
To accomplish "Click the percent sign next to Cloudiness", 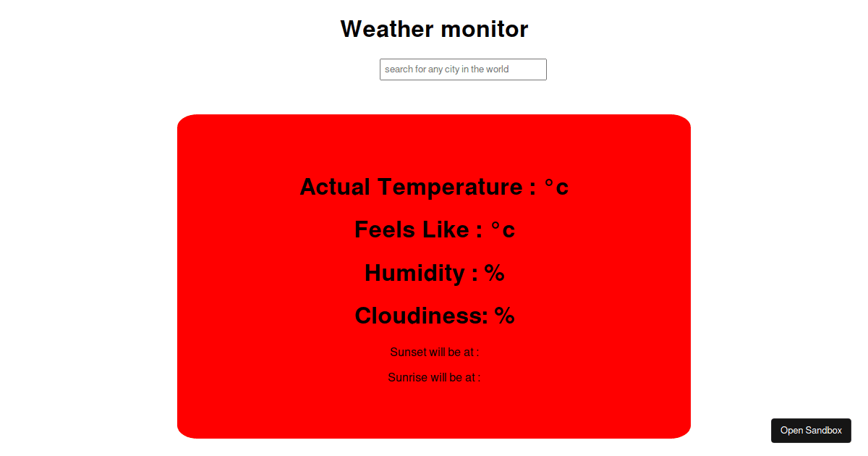I will [505, 316].
